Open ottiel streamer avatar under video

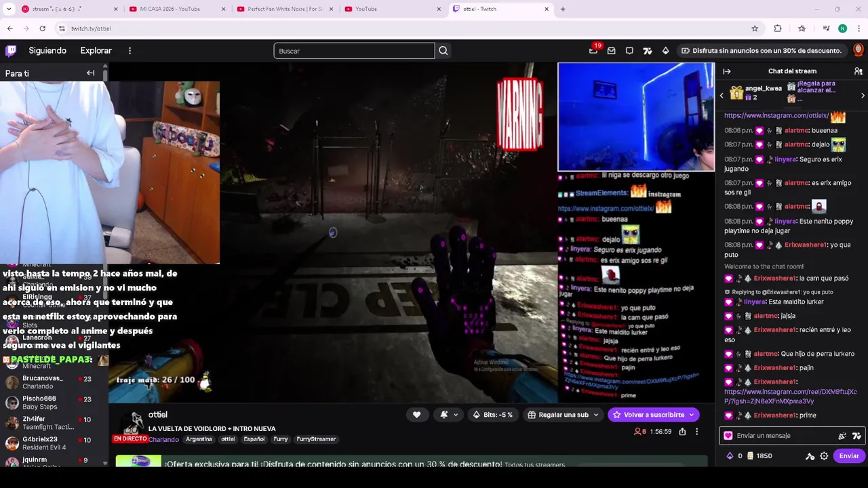pos(132,422)
